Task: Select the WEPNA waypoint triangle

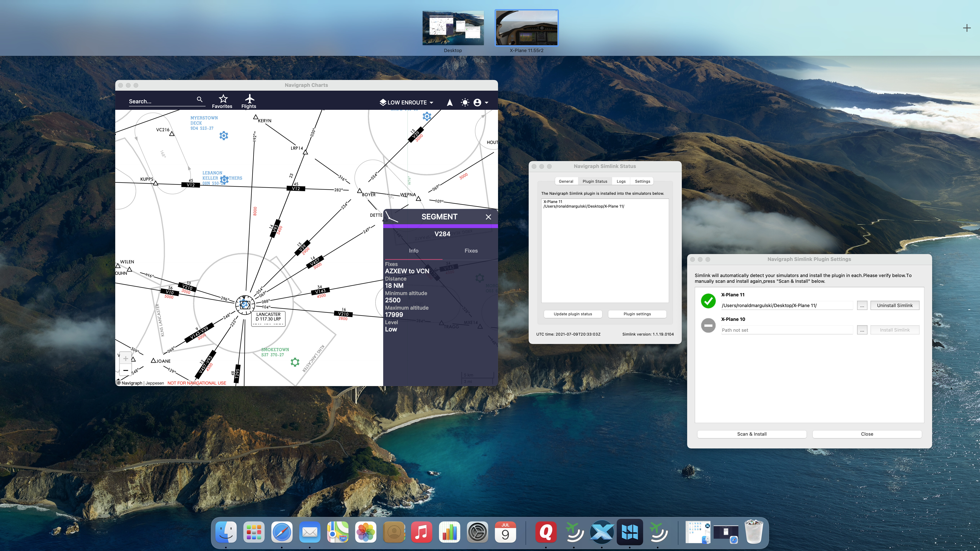Action: pyautogui.click(x=418, y=199)
